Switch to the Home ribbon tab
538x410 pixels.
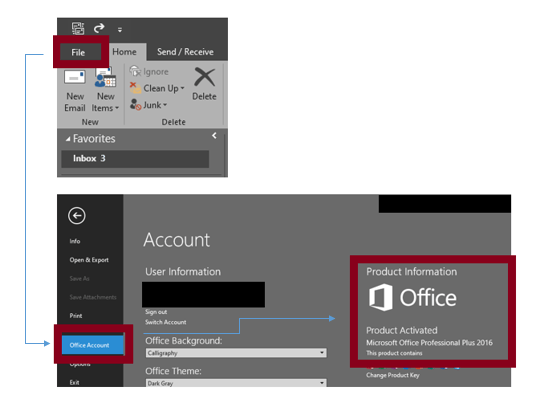[x=125, y=52]
